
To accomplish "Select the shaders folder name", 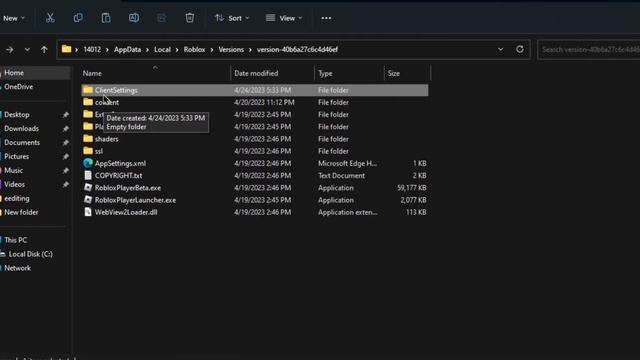I will pyautogui.click(x=107, y=139).
